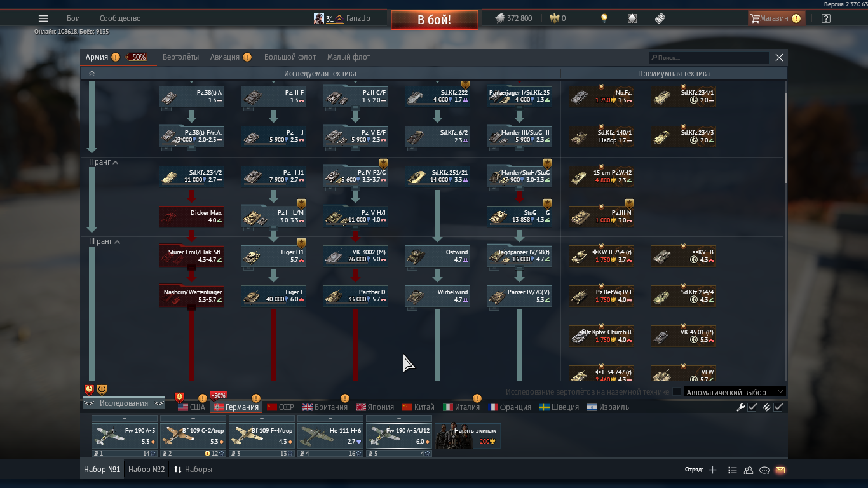Select premium KV-IB tank
This screenshot has width=868, height=488.
coord(683,256)
